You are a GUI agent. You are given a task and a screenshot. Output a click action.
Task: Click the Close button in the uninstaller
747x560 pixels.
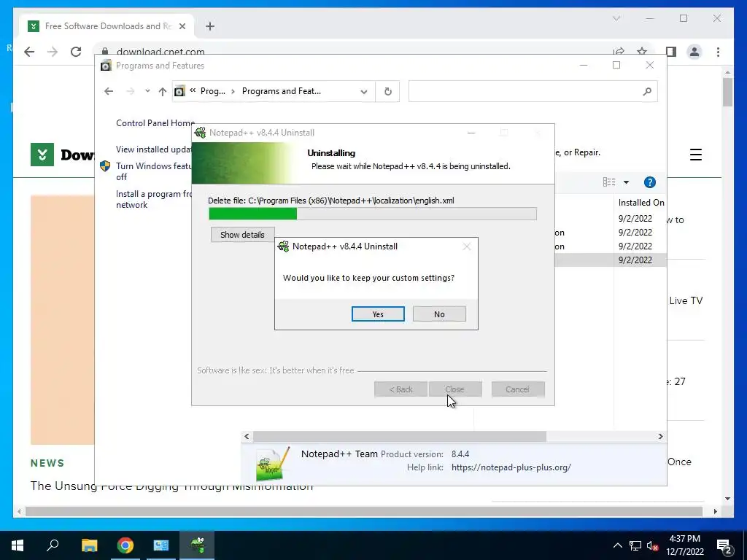[455, 389]
